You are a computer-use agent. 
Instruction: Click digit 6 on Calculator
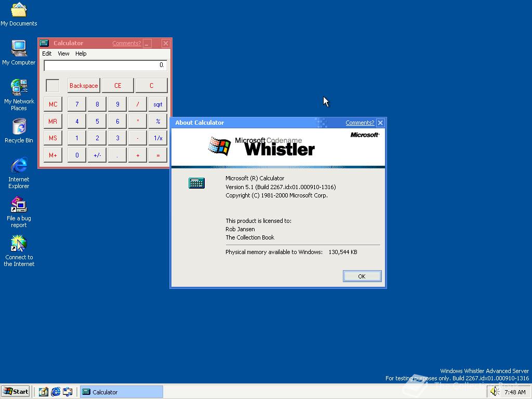pos(117,121)
